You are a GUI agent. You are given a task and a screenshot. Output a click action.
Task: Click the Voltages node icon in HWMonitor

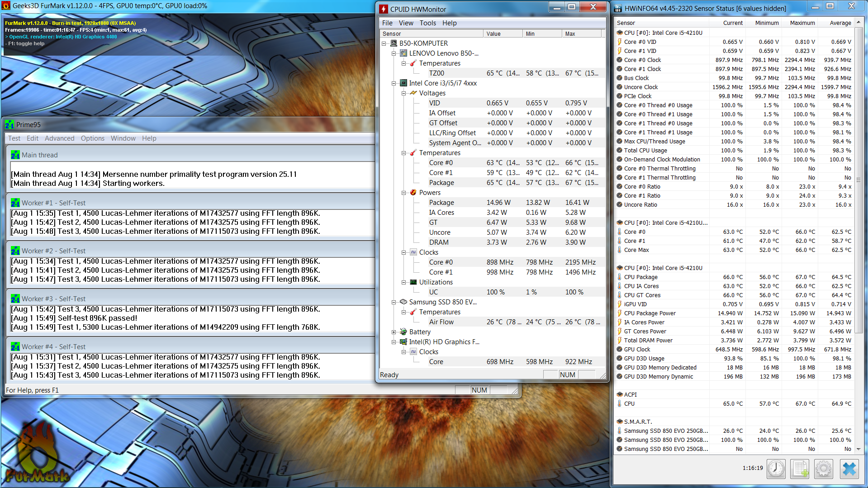413,93
